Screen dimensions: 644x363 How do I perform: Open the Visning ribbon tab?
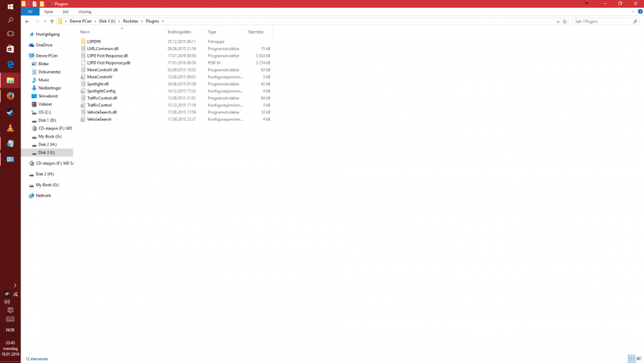click(x=84, y=12)
